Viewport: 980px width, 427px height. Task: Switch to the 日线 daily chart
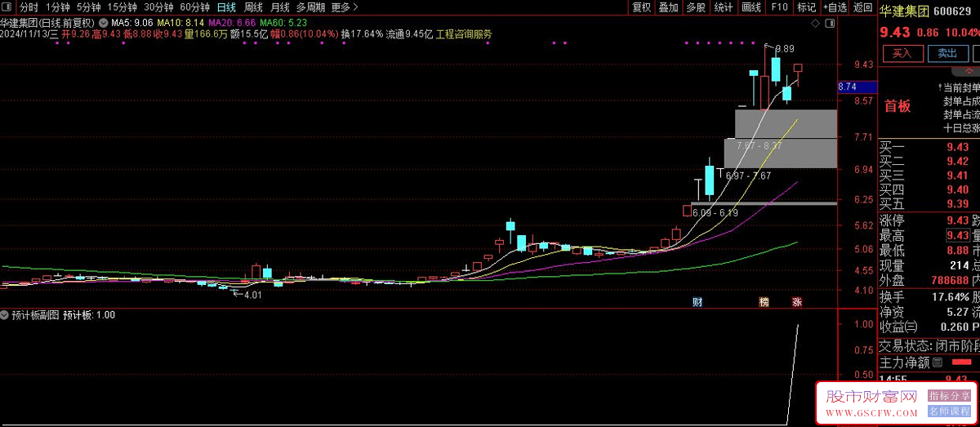pos(226,7)
